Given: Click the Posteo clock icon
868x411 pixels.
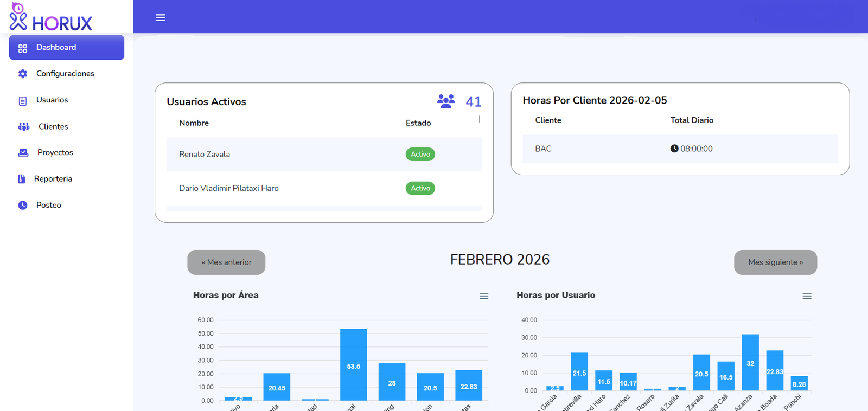Looking at the screenshot, I should pos(23,206).
